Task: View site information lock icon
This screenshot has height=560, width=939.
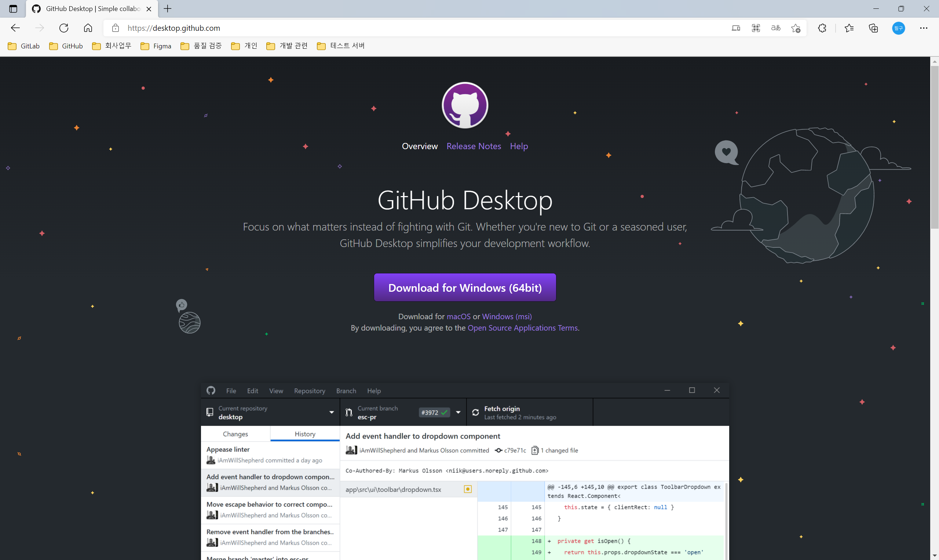Action: pos(116,28)
